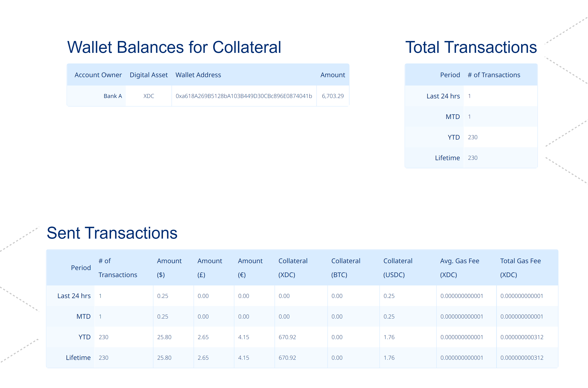Click YTD Amount (£) value 2.65

203,337
